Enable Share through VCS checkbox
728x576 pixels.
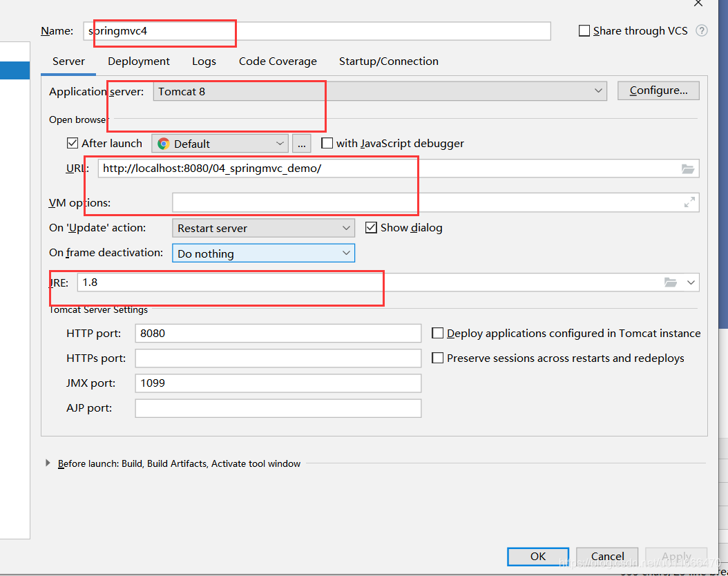[x=584, y=30]
